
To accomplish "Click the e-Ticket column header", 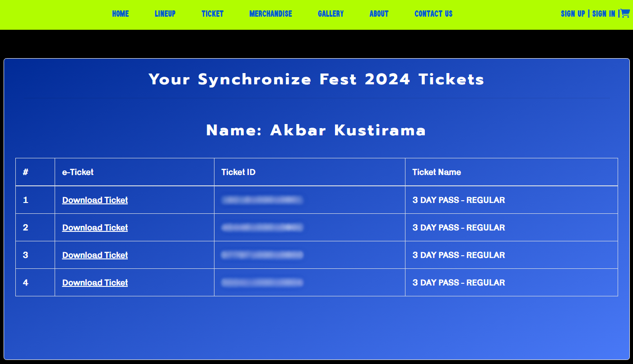I will click(x=77, y=172).
